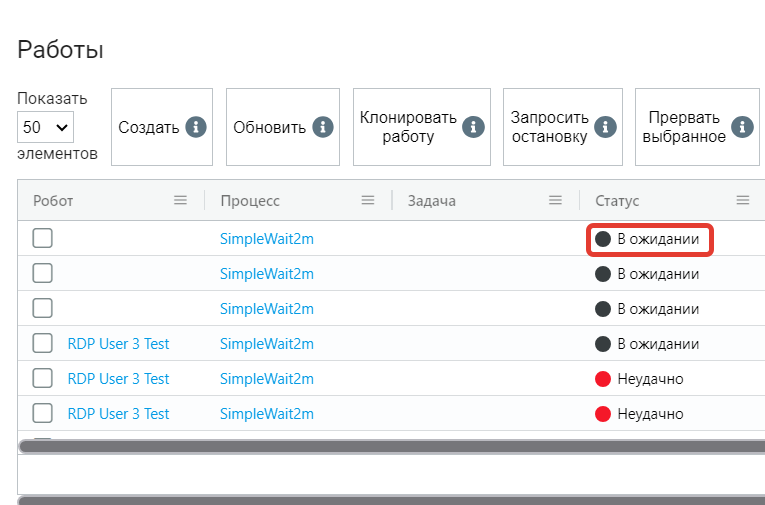Open SimpleWait2m link in the first row
765x505 pixels.
(267, 239)
